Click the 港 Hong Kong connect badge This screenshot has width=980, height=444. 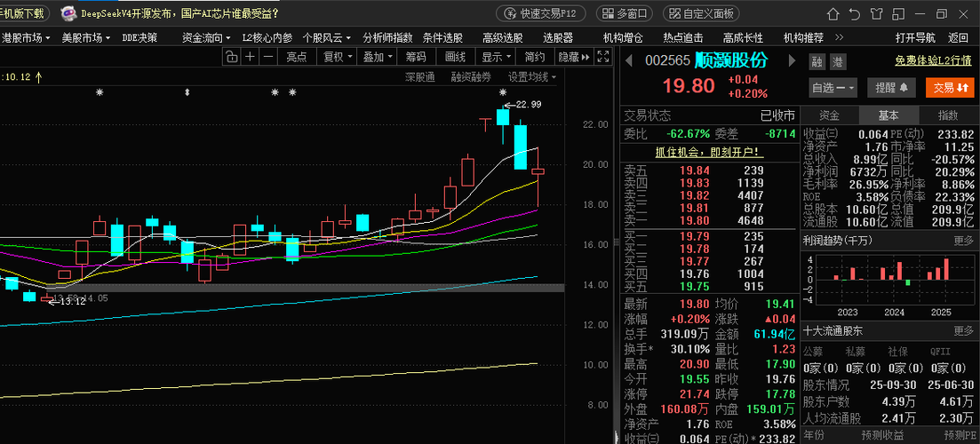click(x=837, y=62)
